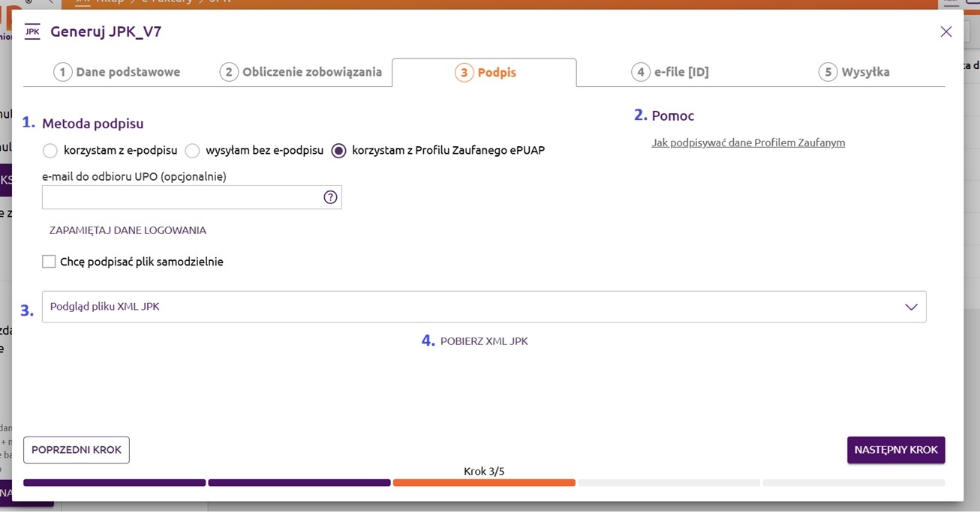The image size is (980, 519).
Task: Open 'Jak podpisywać dane Profilem Zaufanym' link
Action: (748, 142)
